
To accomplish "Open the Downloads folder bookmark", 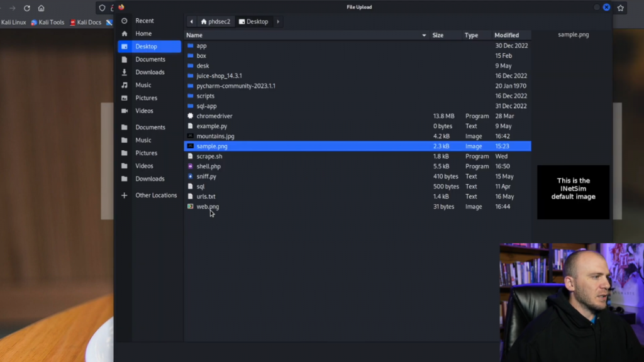I will pos(149,178).
